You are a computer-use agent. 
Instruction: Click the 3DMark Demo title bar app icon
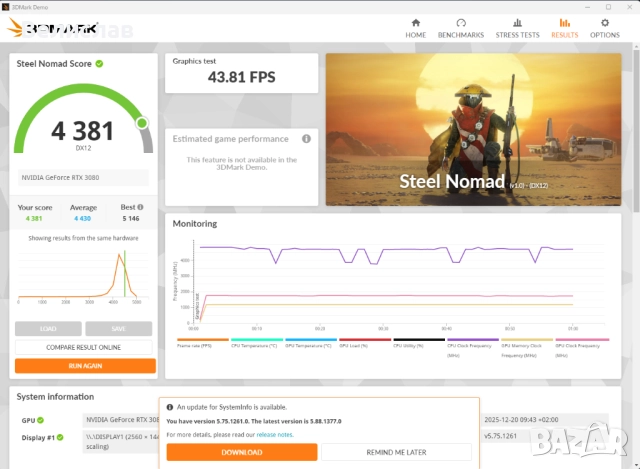pos(5,7)
